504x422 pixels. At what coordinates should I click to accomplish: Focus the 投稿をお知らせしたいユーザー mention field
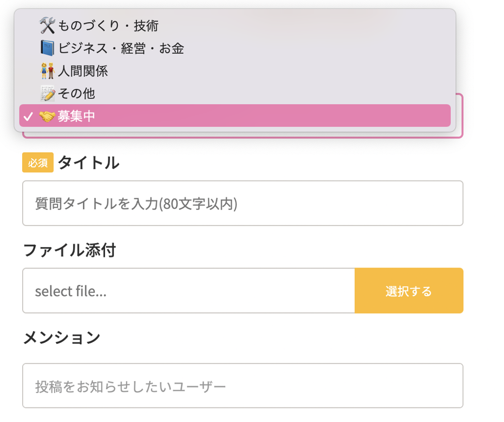click(243, 386)
